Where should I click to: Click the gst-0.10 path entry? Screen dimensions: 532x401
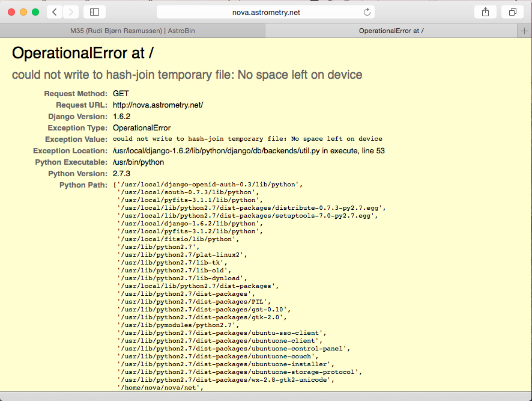coord(204,310)
